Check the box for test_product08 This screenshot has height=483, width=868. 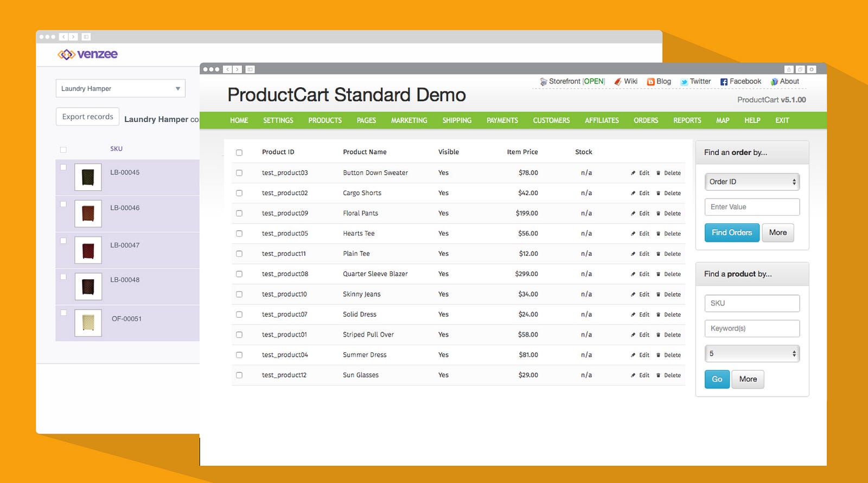click(x=239, y=274)
